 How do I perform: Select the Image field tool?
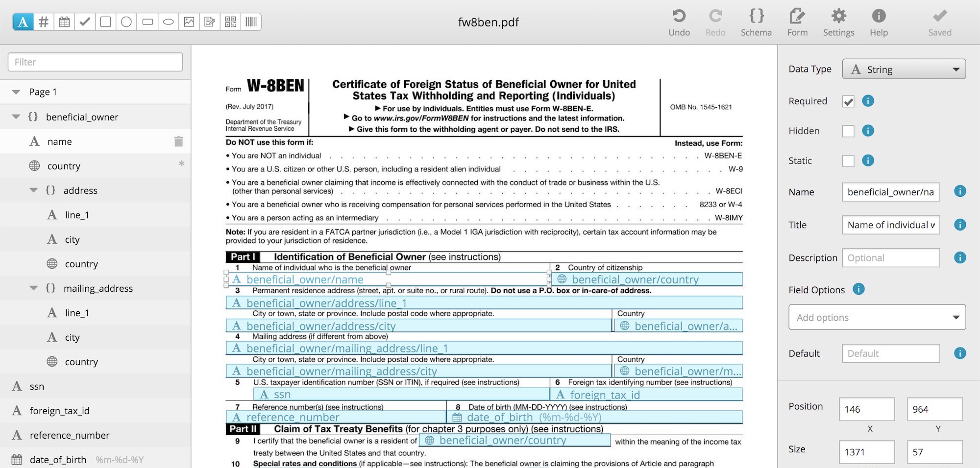[189, 22]
